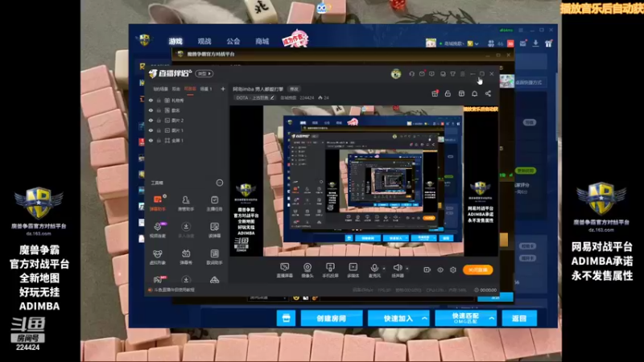Lock the 全屏 1 layer
This screenshot has height=362, width=644.
[159, 140]
